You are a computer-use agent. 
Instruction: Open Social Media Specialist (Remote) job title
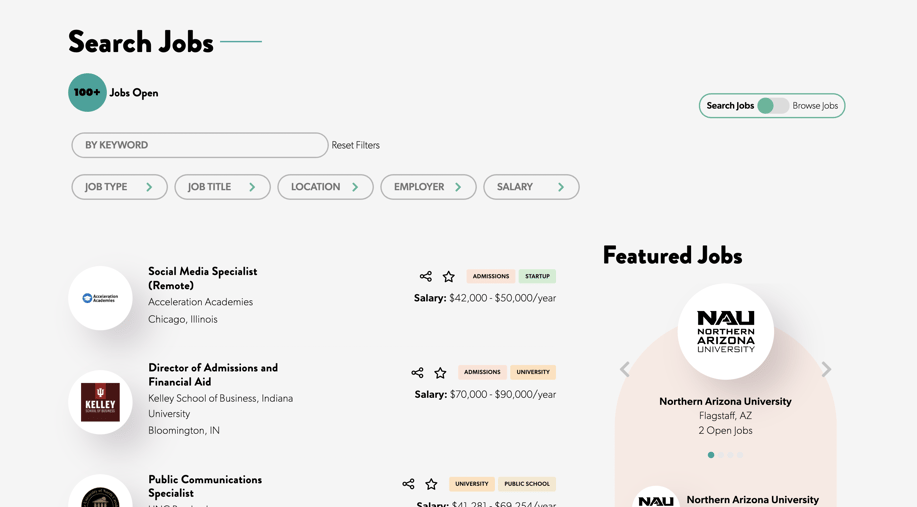[x=202, y=278]
